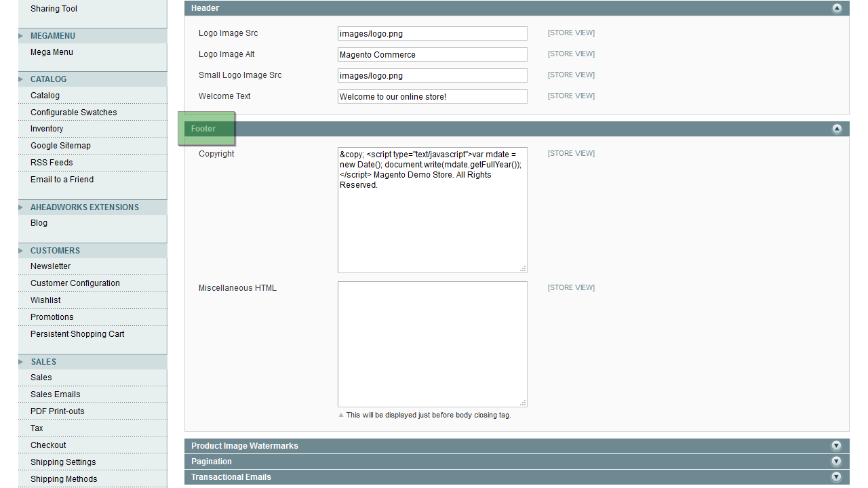The width and height of the screenshot is (868, 488).
Task: Expand Product Image Watermarks arrow icon
Action: pos(836,446)
